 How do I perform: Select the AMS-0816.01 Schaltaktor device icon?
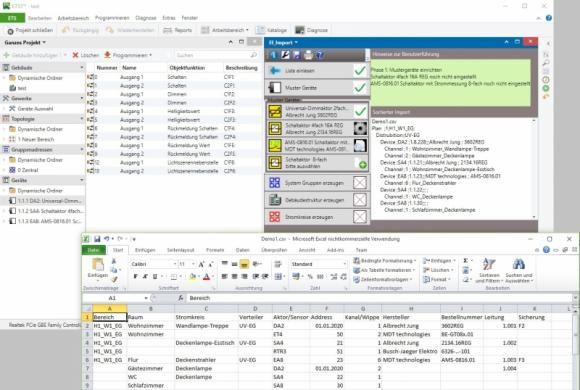pyautogui.click(x=275, y=145)
